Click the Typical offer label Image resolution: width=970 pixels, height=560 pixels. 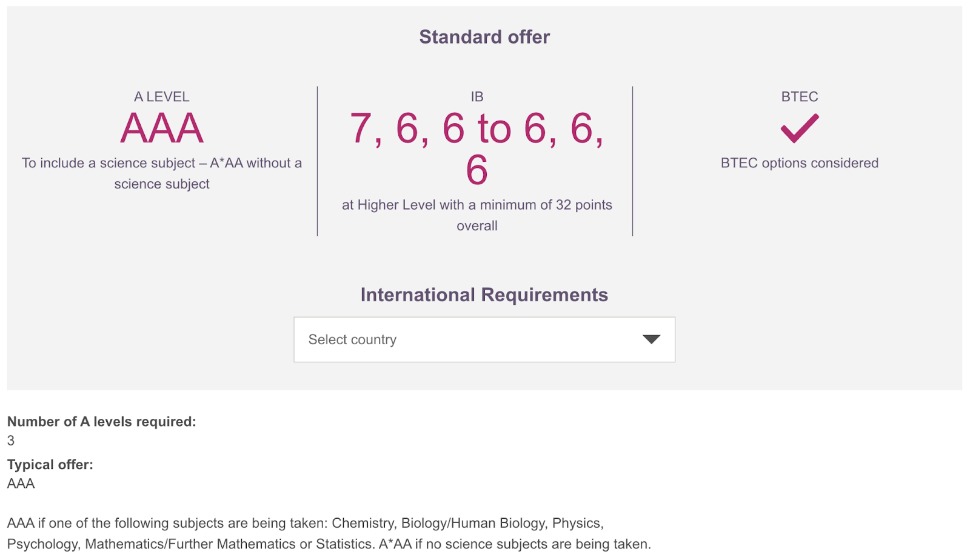pyautogui.click(x=50, y=465)
